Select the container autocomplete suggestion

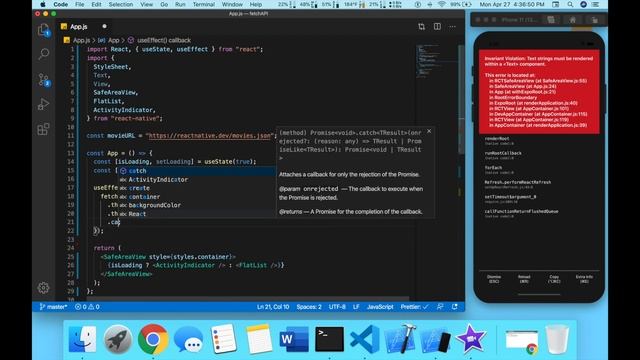tap(197, 196)
